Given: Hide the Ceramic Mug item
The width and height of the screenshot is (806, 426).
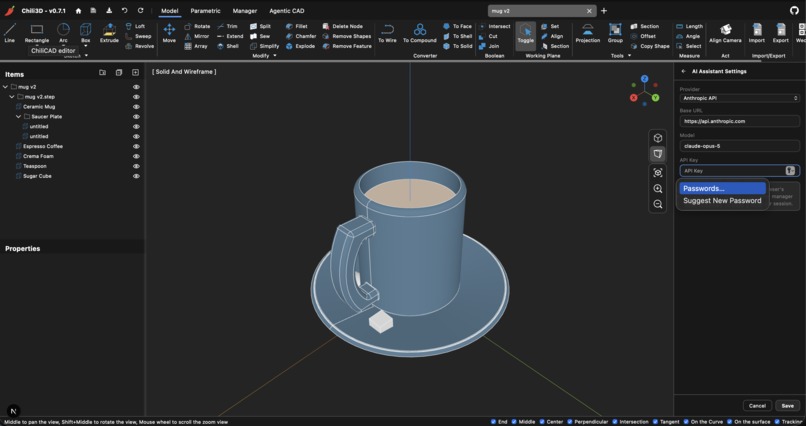Looking at the screenshot, I should (x=136, y=107).
